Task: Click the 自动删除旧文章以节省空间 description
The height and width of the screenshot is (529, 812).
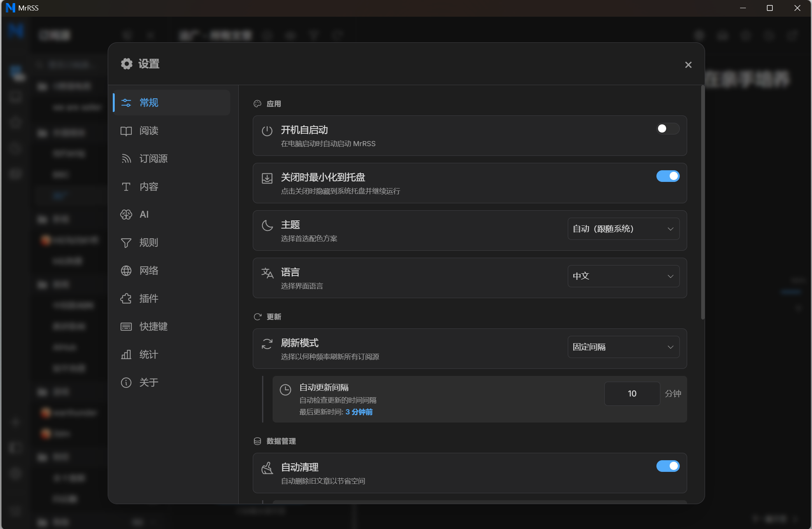Action: tap(323, 481)
